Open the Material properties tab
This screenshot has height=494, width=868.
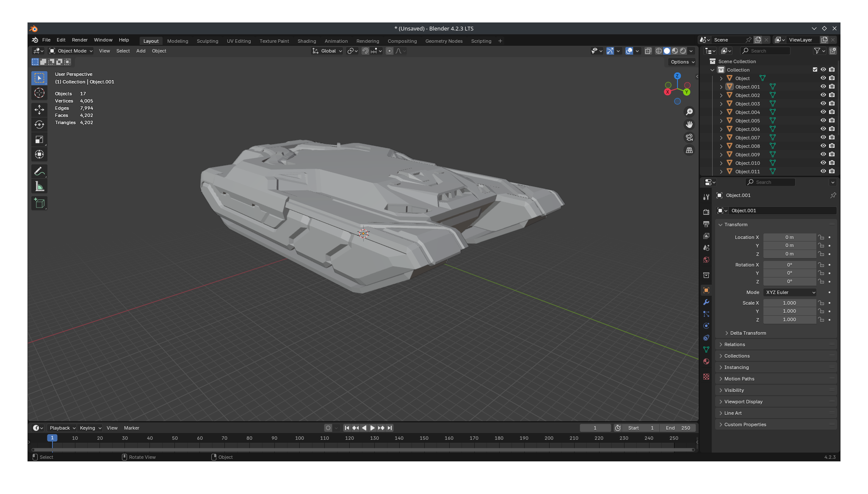pyautogui.click(x=706, y=361)
